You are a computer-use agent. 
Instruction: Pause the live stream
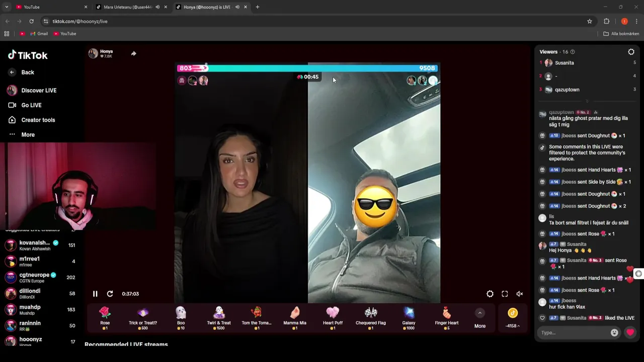point(95,294)
